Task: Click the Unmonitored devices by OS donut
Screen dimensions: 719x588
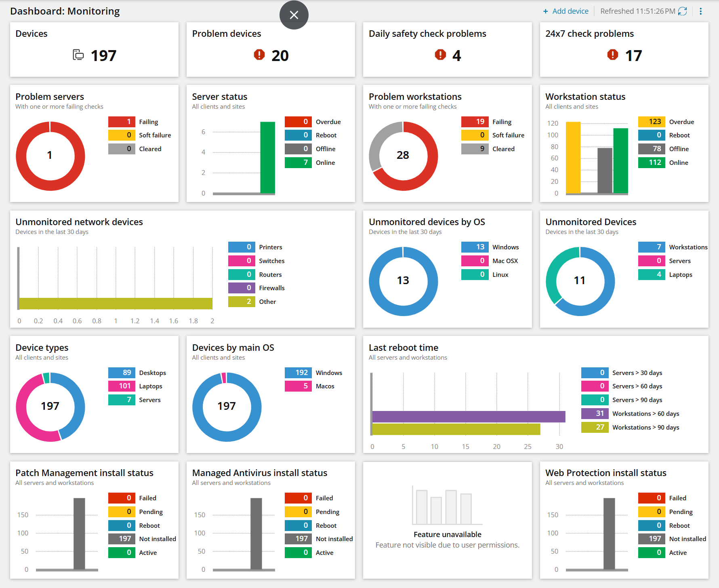Action: [x=403, y=281]
